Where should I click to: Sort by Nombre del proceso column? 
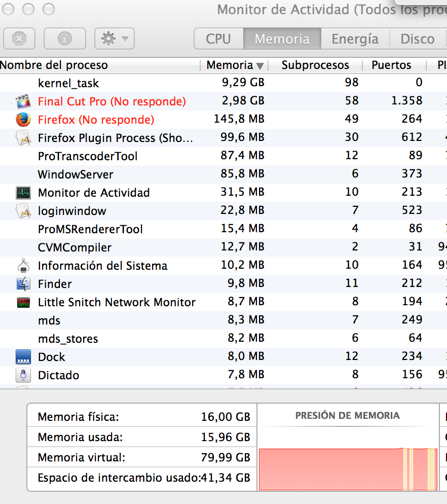tap(100, 65)
